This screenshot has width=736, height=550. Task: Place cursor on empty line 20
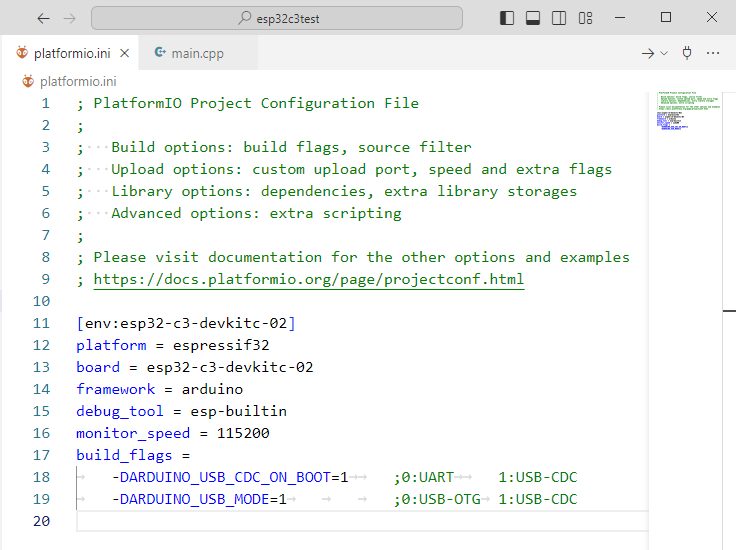point(361,521)
